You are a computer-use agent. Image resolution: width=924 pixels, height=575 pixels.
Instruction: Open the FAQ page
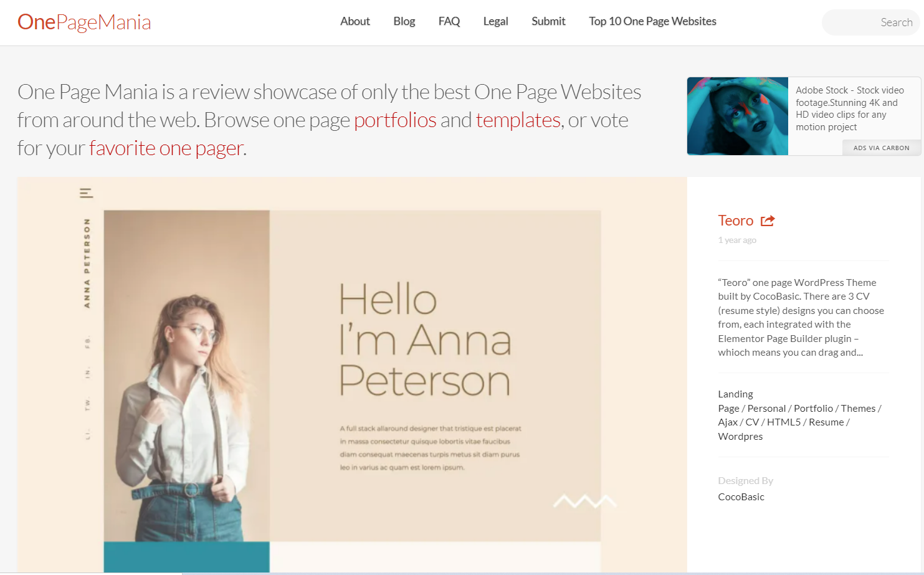pyautogui.click(x=449, y=21)
